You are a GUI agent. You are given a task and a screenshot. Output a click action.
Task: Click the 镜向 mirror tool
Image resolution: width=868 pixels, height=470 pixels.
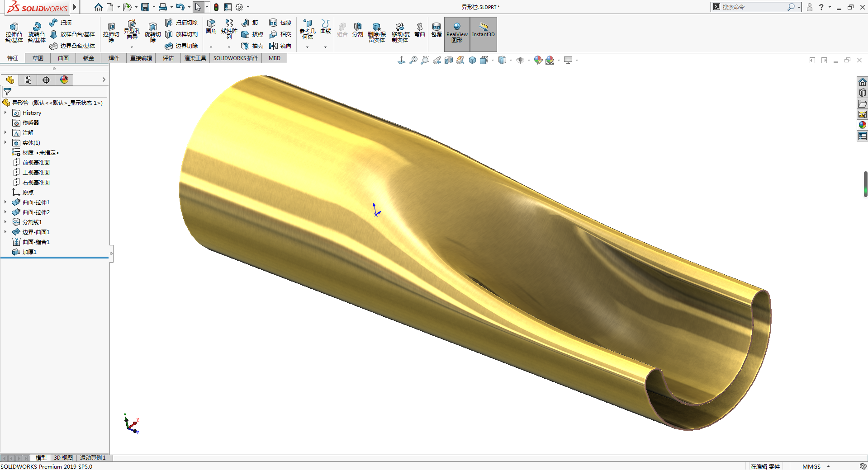(280, 46)
